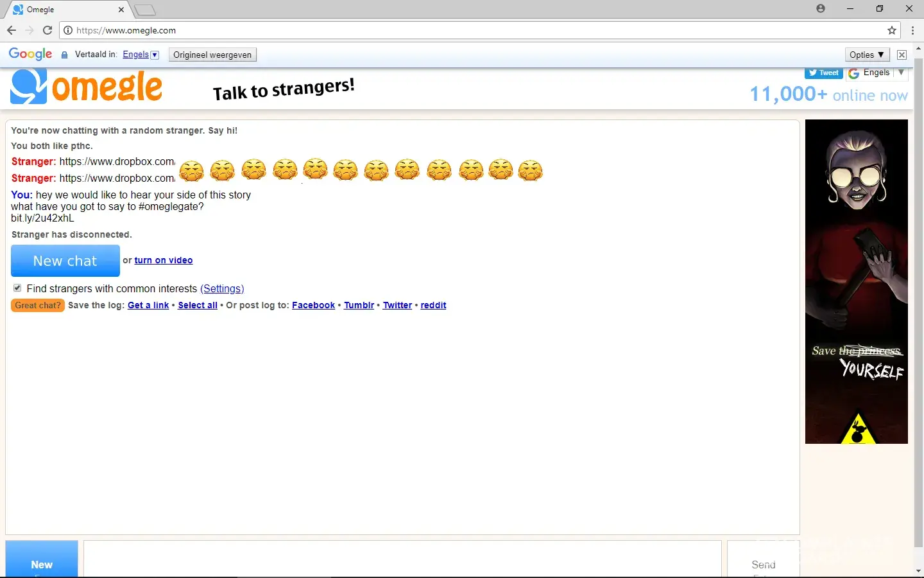Toggle Find strangers with common interests checkbox
Screen dimensions: 924x578
point(17,288)
